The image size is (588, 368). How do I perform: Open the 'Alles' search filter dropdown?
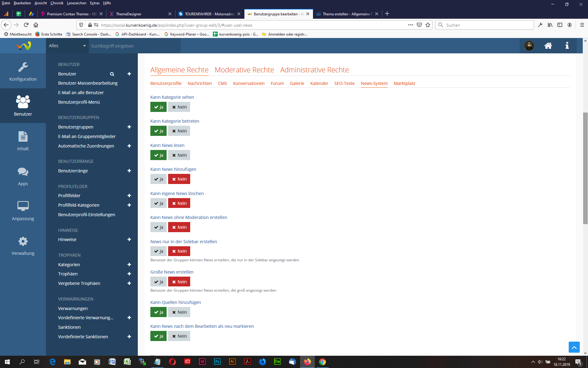tap(67, 46)
